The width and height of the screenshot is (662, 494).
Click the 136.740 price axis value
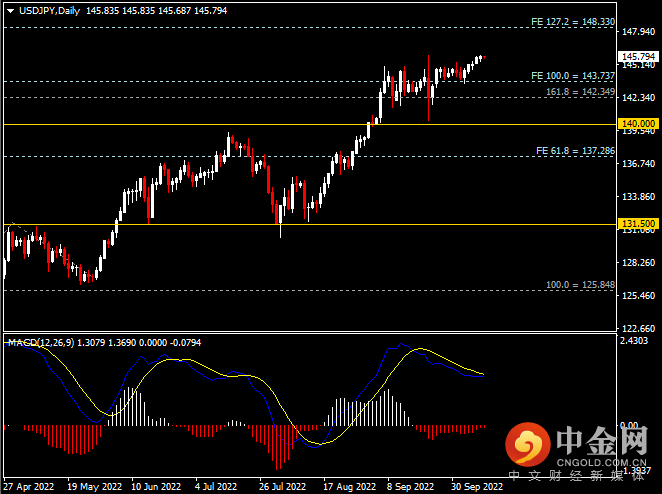click(x=638, y=163)
